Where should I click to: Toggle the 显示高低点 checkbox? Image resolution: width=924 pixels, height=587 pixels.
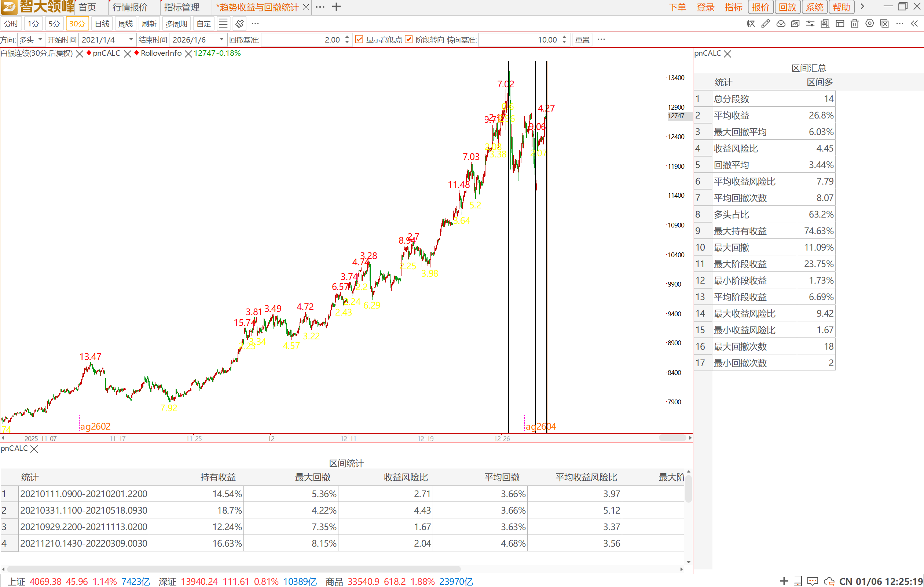pyautogui.click(x=359, y=40)
